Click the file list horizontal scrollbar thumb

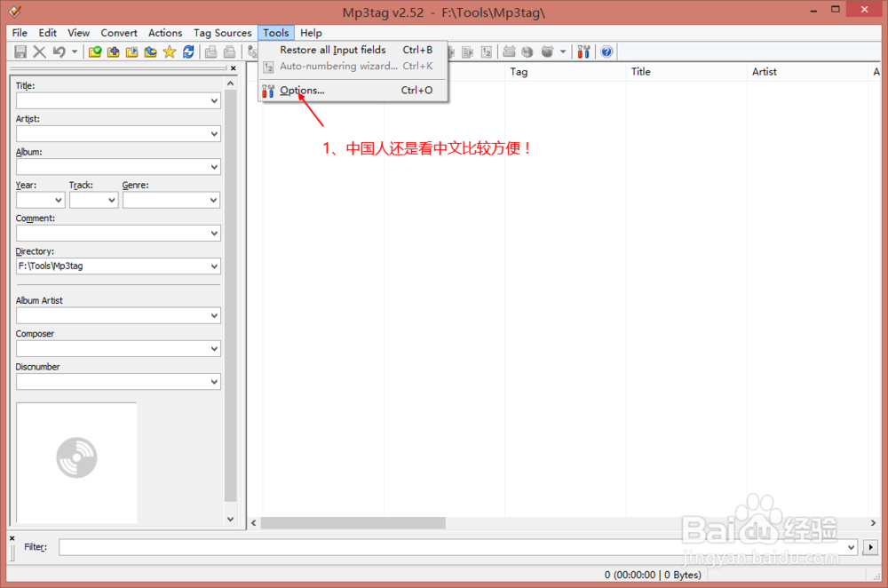(x=353, y=523)
